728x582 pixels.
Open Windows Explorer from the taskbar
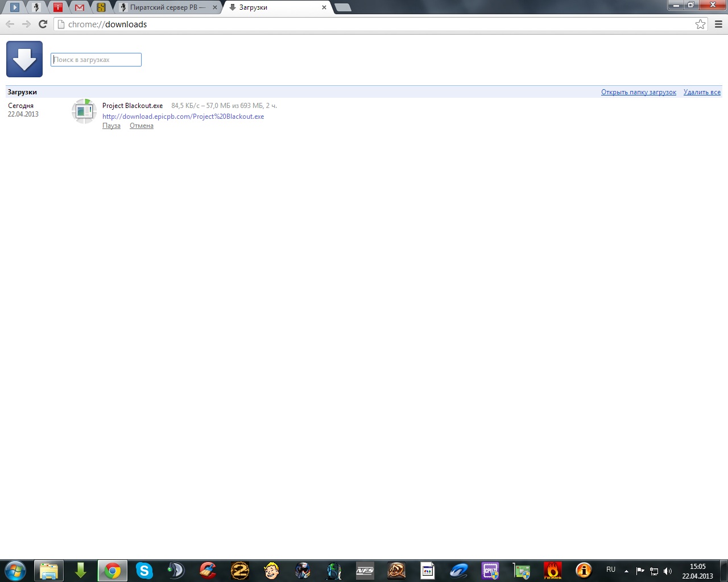pos(49,571)
